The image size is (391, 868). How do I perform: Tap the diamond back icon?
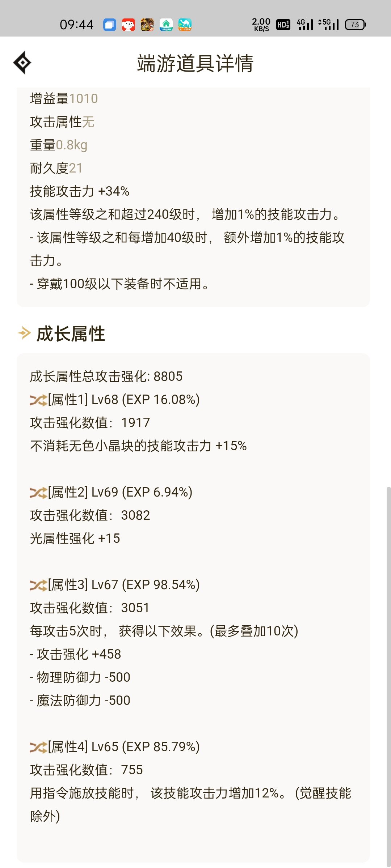click(x=22, y=63)
